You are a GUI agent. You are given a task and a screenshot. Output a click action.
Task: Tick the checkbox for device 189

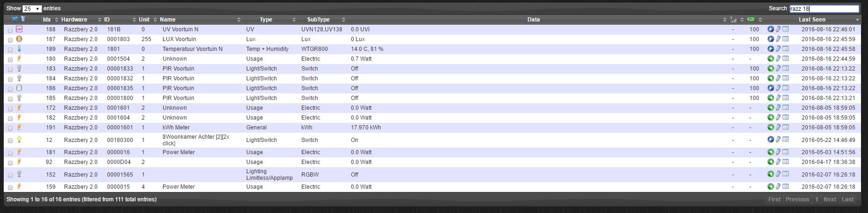pyautogui.click(x=10, y=50)
